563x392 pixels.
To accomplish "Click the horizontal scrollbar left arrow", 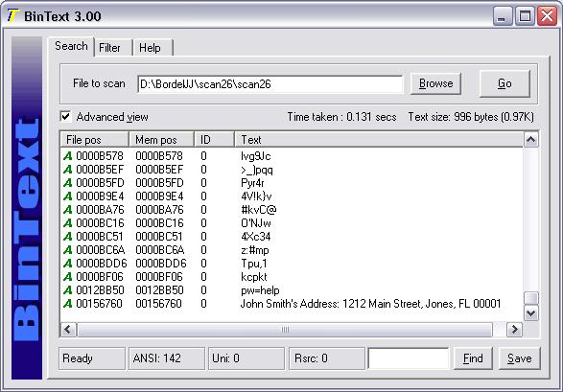I will (x=69, y=330).
